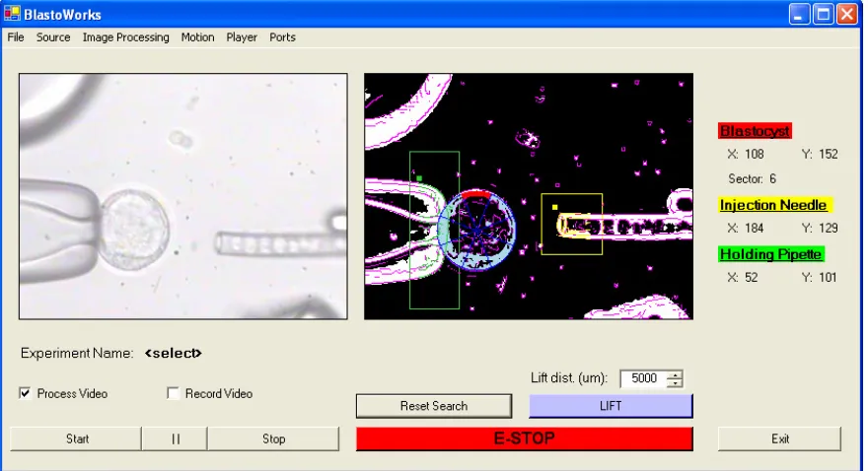Click the Experiment Name label
The width and height of the screenshot is (868, 471).
[x=77, y=353]
